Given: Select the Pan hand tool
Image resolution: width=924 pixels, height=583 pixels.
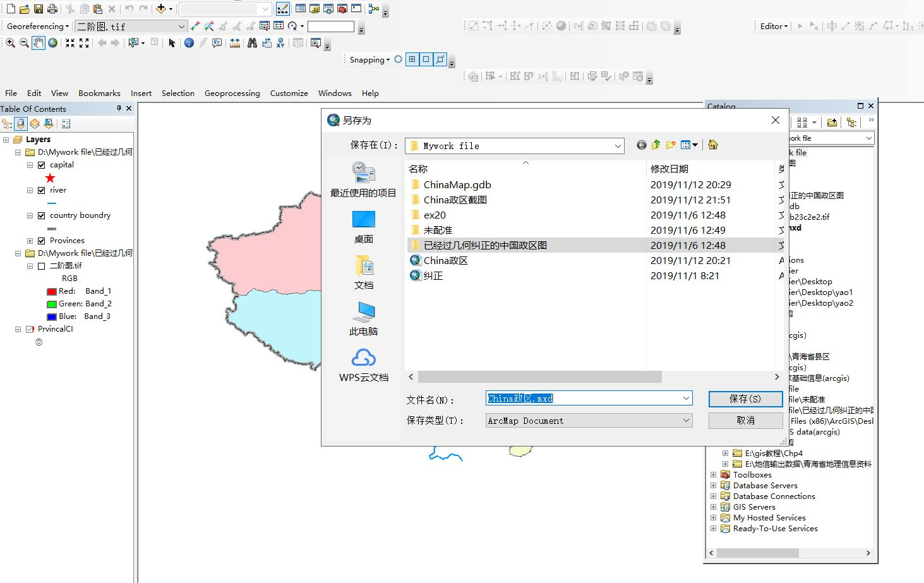Looking at the screenshot, I should 39,43.
